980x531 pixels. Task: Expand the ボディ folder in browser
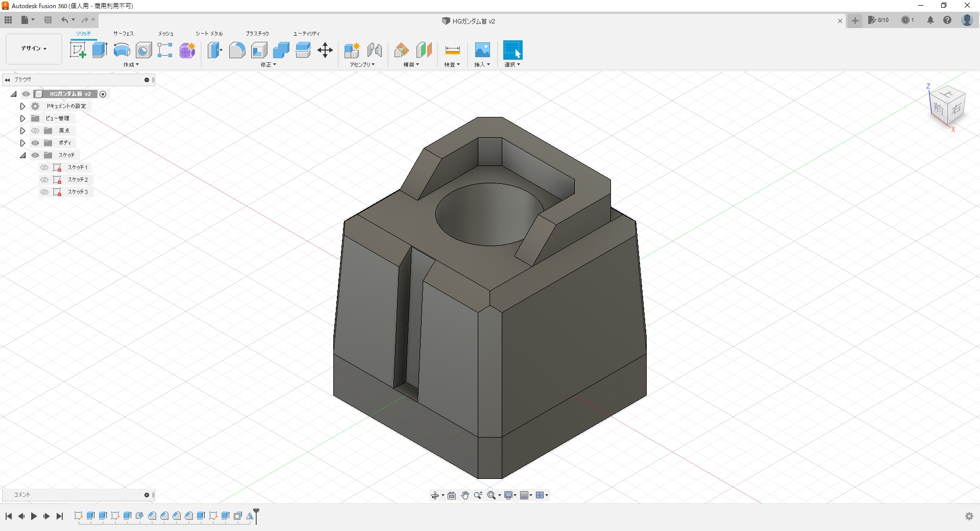(x=22, y=143)
